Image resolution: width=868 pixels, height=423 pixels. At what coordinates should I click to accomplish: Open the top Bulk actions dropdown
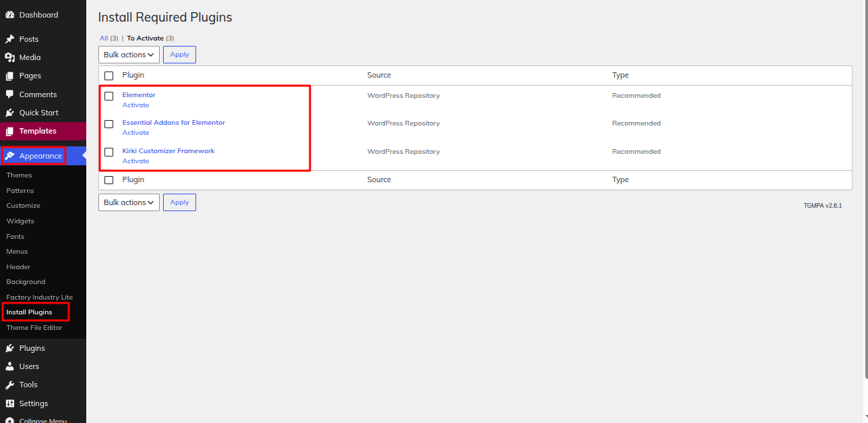point(129,55)
